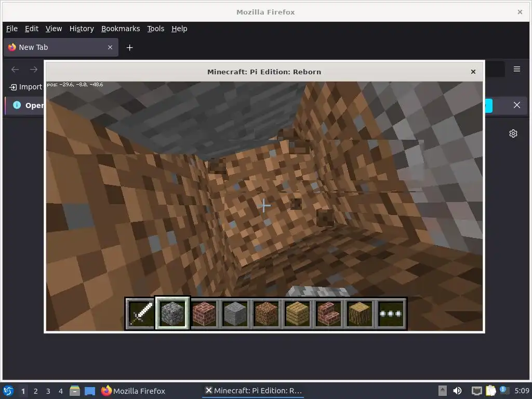
Task: Open new tab settings gear in Firefox
Action: 513,134
